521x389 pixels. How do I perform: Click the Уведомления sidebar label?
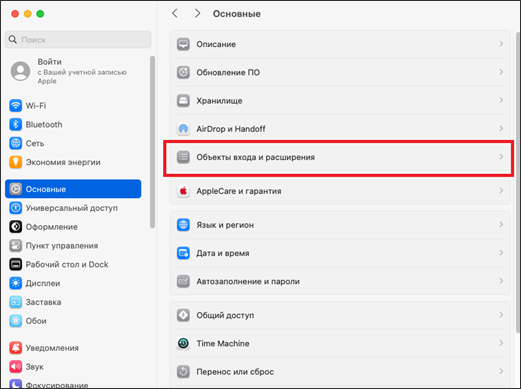tap(52, 348)
